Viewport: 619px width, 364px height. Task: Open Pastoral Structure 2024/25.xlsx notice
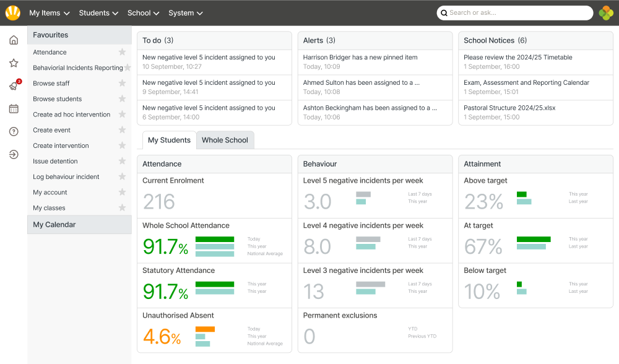point(509,108)
